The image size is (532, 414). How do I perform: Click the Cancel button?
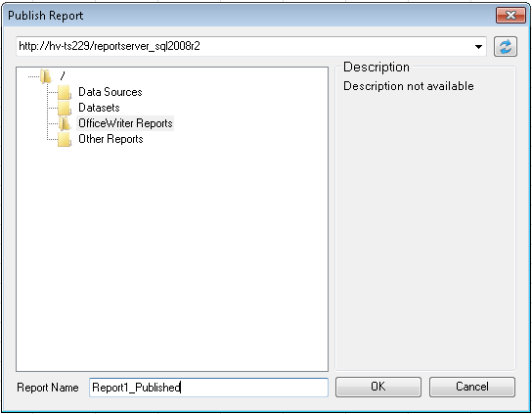[472, 387]
